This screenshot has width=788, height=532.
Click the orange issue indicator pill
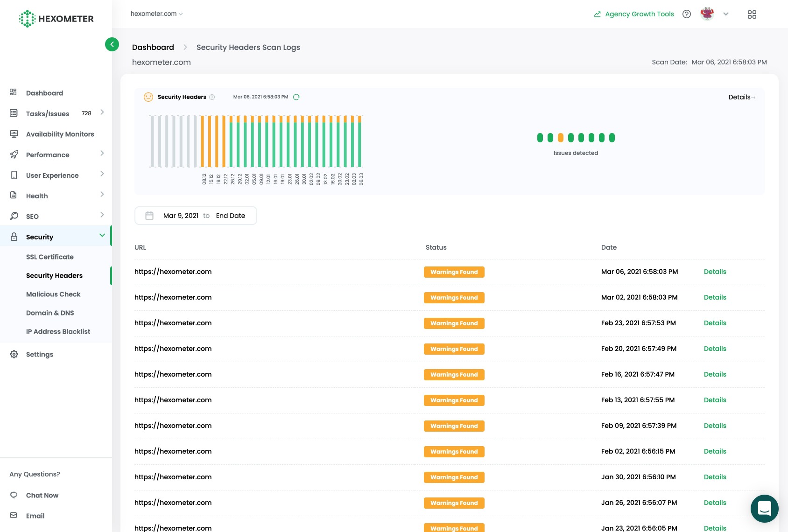561,138
